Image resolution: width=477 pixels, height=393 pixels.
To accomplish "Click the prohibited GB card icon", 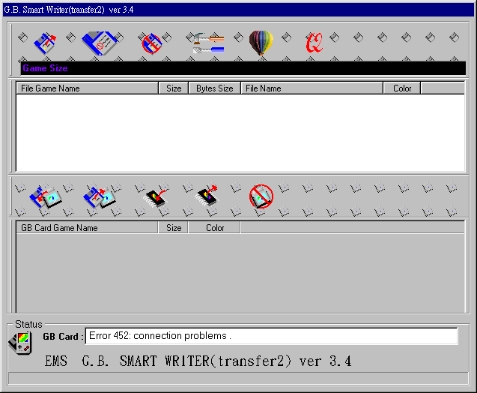I will pos(261,196).
